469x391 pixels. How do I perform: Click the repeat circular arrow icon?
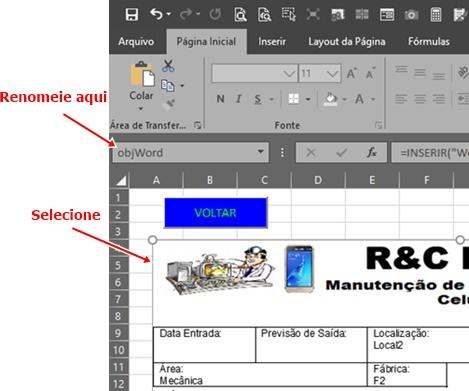pos(215,15)
